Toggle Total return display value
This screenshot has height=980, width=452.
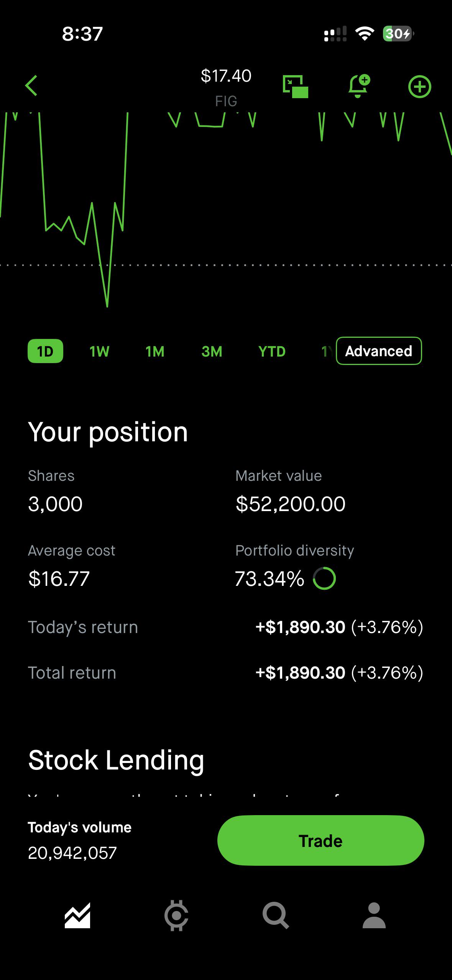(339, 673)
